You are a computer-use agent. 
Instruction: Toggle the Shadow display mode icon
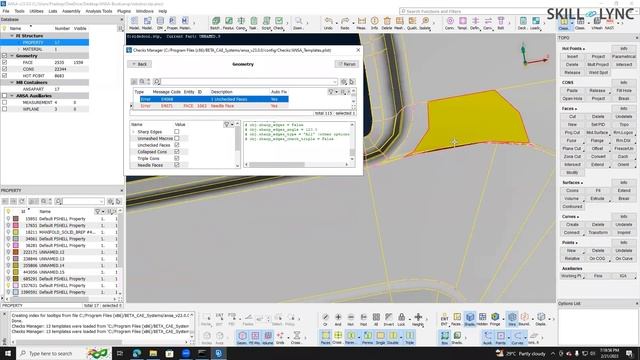pos(470,318)
